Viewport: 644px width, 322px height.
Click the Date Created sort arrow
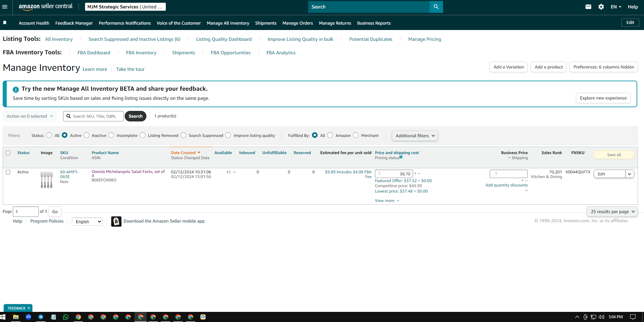coord(199,153)
